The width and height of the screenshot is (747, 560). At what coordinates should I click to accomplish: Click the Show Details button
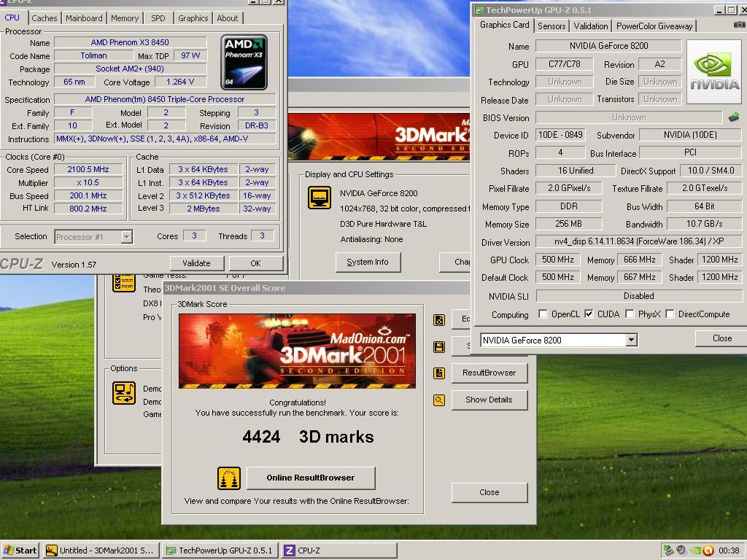(489, 400)
